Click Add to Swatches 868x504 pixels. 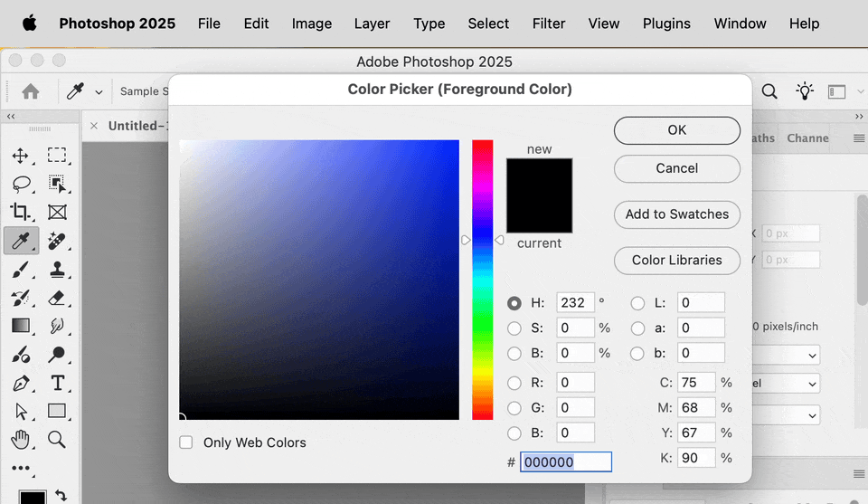click(x=677, y=214)
